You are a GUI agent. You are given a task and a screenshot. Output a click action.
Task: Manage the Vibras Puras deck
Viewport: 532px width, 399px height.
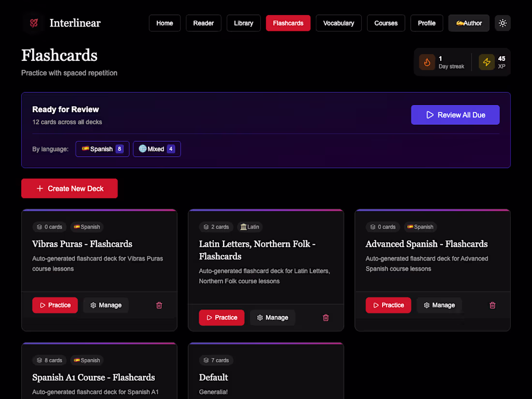[106, 305]
